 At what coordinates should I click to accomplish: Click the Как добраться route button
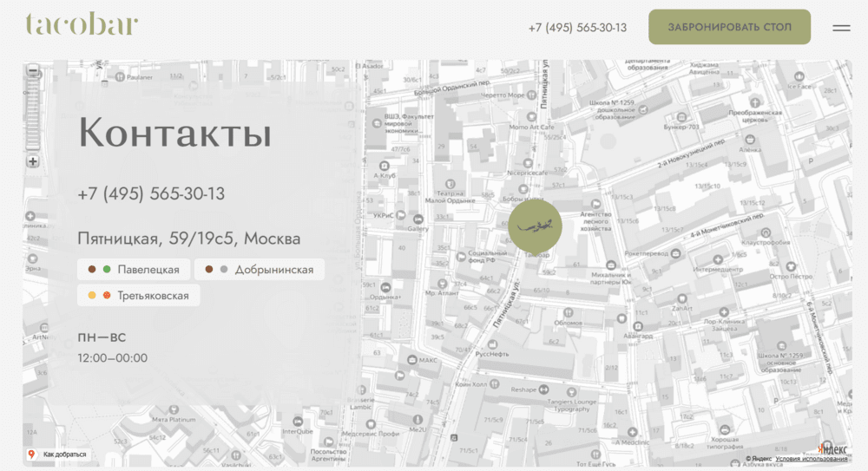click(57, 455)
